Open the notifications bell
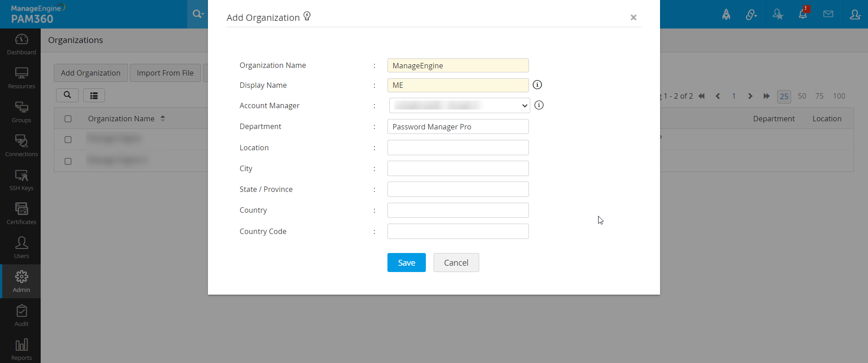The width and height of the screenshot is (868, 363). click(803, 14)
